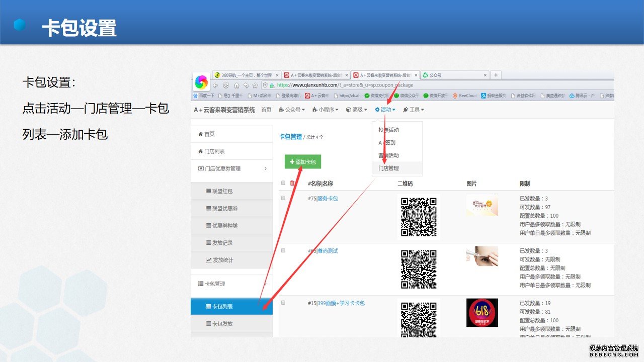Tick the checkbox for #15 399面膜 row
Viewport: 644px width, 362px height.
[283, 303]
